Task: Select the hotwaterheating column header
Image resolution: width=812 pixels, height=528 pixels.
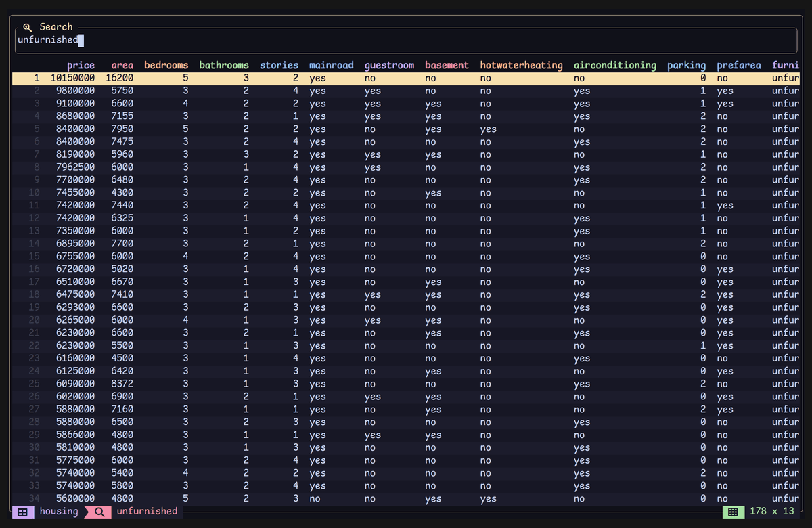Action: [x=521, y=66]
